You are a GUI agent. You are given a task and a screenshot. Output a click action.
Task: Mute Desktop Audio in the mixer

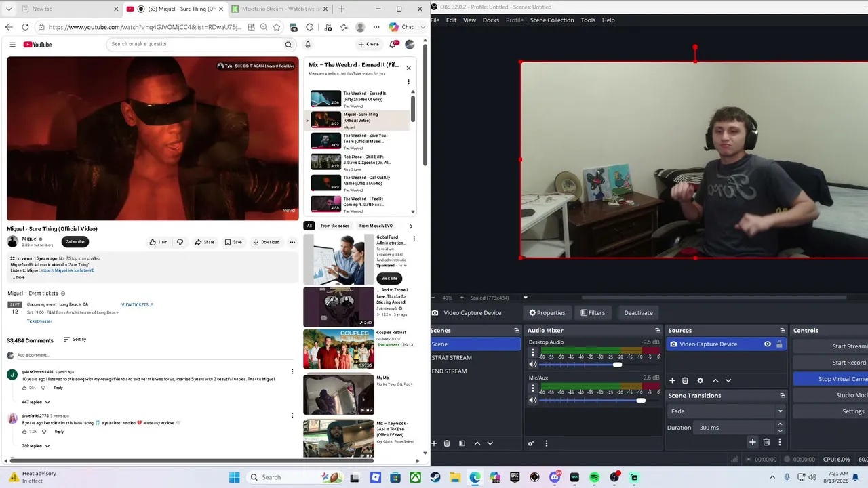(x=533, y=364)
